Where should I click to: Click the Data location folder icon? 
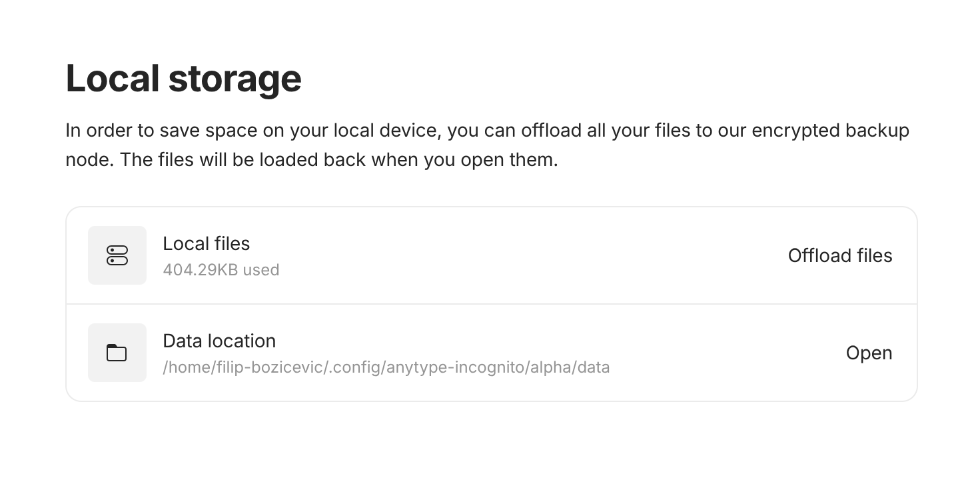[x=117, y=353]
